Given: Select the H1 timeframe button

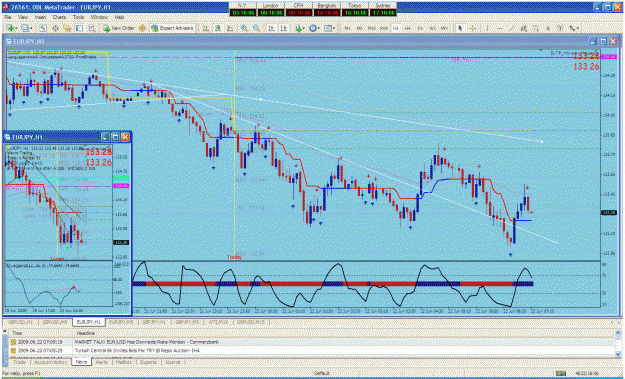Looking at the screenshot, I should (396, 28).
